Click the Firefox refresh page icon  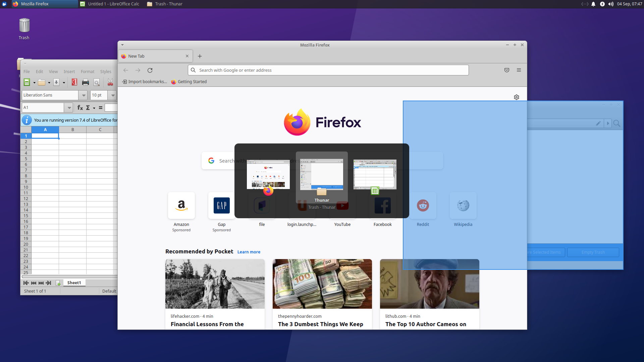point(150,70)
